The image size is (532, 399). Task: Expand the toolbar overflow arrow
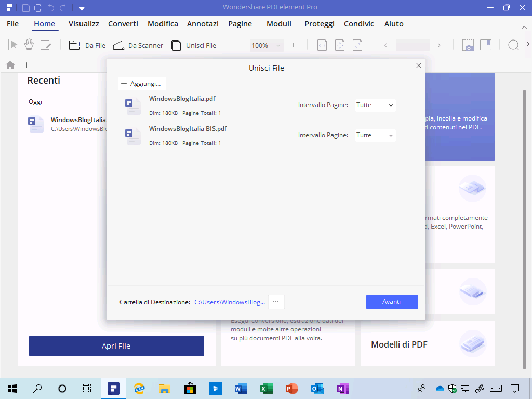click(x=528, y=44)
